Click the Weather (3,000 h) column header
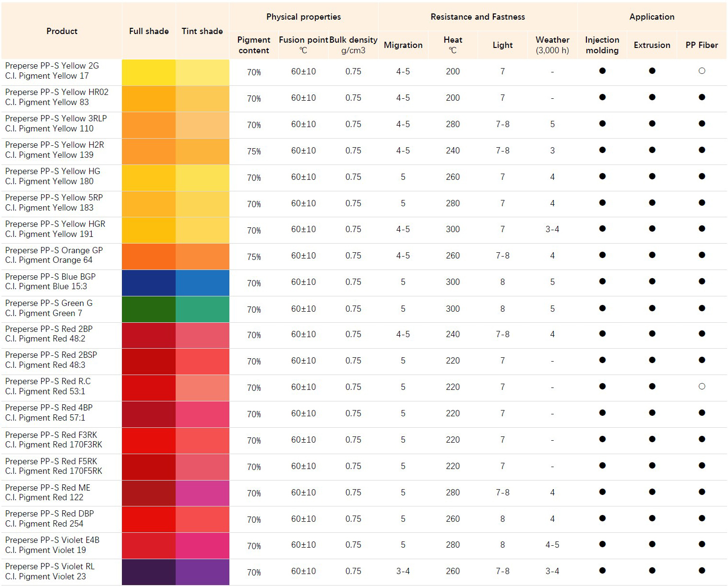The height and width of the screenshot is (587, 728). (x=552, y=45)
